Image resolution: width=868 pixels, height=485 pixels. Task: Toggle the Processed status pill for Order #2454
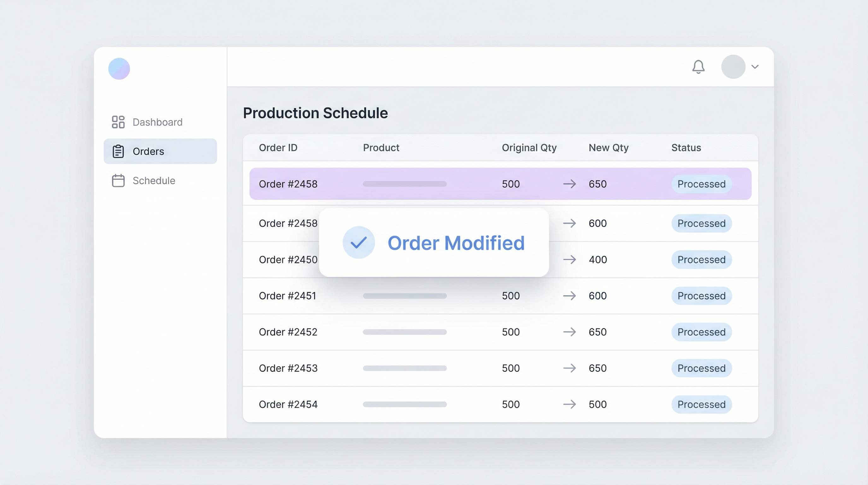701,404
